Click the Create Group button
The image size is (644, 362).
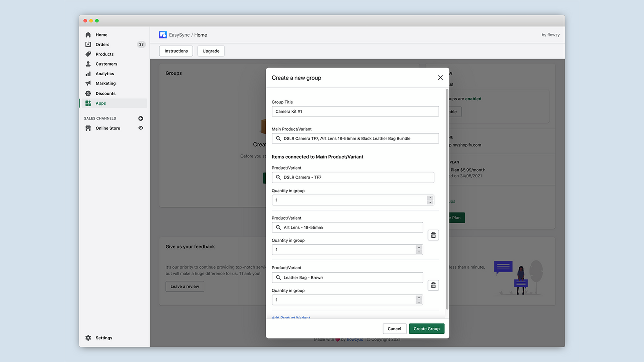[426, 328]
